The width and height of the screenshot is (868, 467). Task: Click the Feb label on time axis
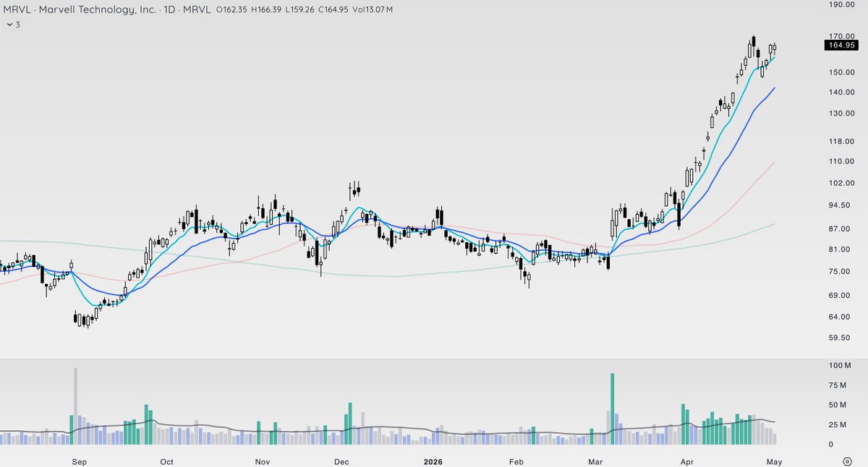516,461
